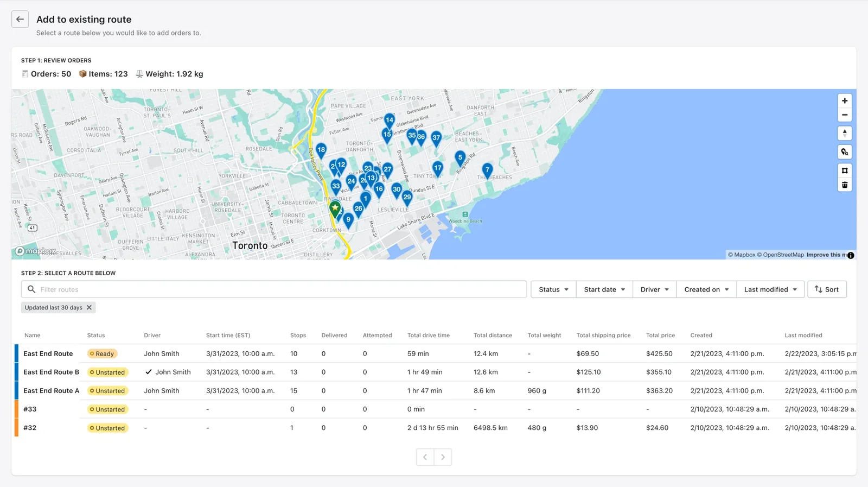The image size is (868, 487).
Task: Zoom in on the map
Action: (845, 100)
